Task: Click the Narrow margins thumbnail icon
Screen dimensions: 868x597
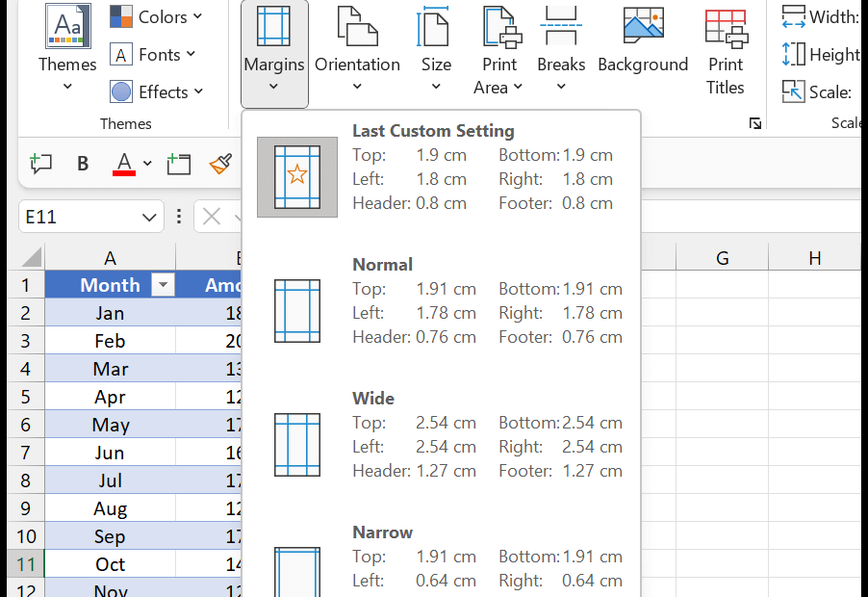Action: pyautogui.click(x=297, y=572)
